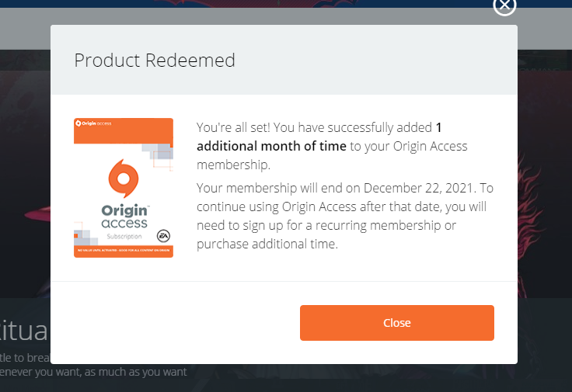Click the large Origin wordmark on the card
This screenshot has height=392, width=572.
[x=124, y=210]
